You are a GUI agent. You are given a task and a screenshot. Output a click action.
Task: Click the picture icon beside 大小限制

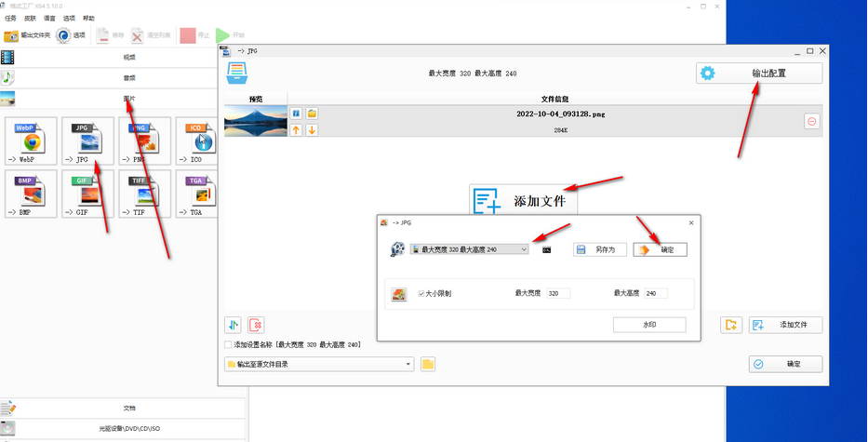click(x=399, y=294)
